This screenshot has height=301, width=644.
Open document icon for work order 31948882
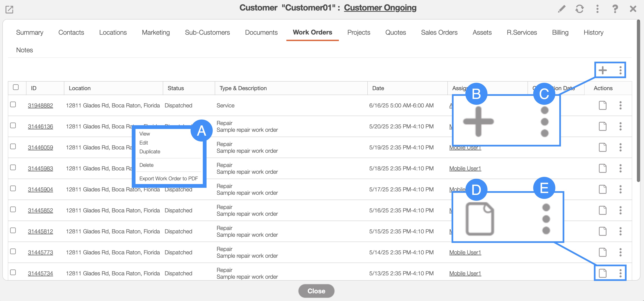[x=603, y=105]
